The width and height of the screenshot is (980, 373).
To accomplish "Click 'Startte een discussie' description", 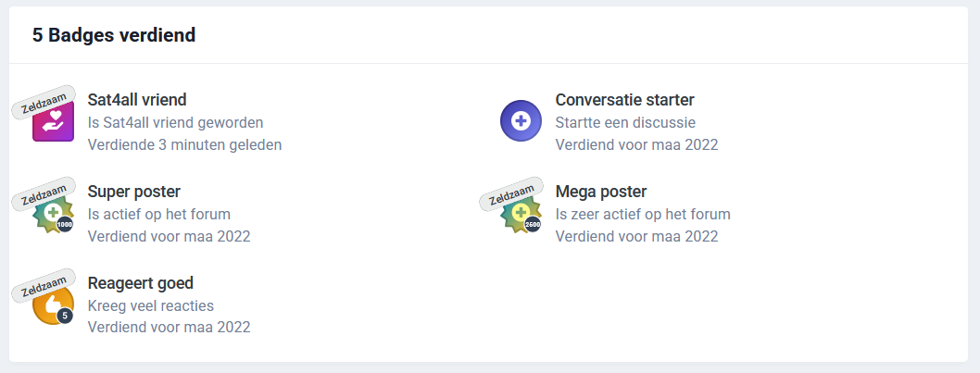I will 625,122.
